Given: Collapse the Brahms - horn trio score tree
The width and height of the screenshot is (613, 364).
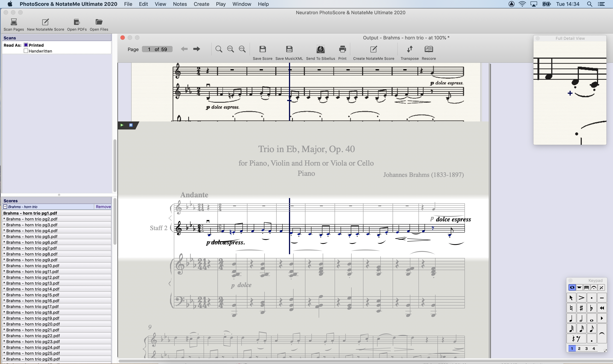Looking at the screenshot, I should click(5, 207).
